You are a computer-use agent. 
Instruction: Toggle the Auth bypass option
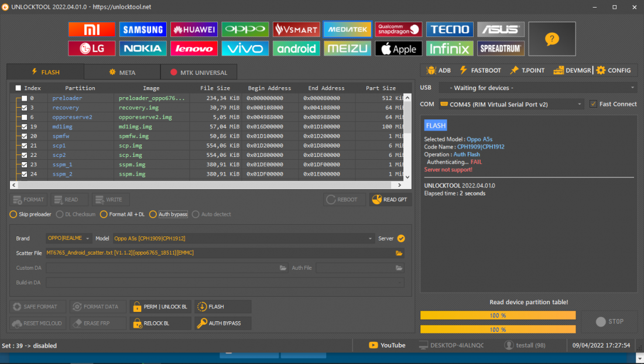(x=153, y=214)
